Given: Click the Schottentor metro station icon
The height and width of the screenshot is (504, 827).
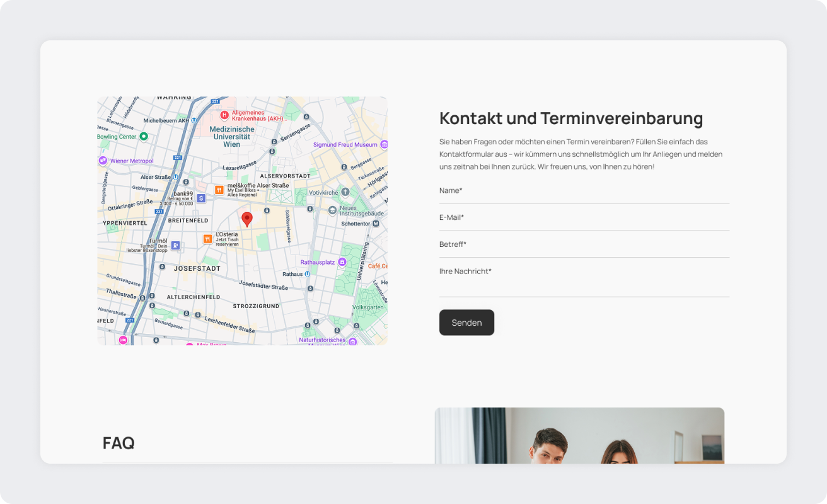Looking at the screenshot, I should tap(376, 223).
